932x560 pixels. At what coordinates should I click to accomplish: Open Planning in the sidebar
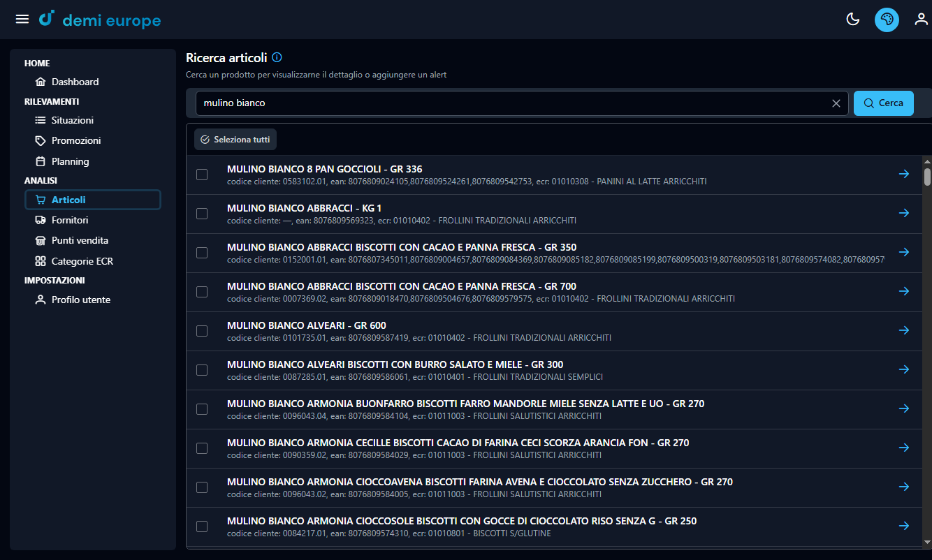click(x=92, y=161)
